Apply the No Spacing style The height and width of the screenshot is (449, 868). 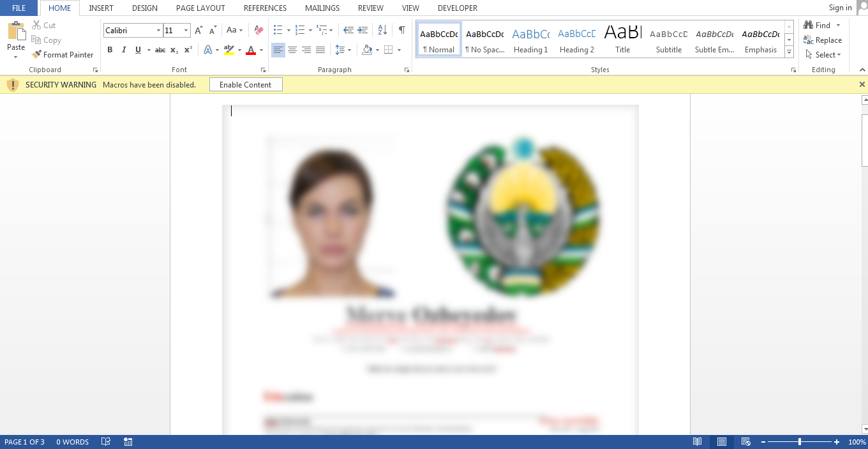pyautogui.click(x=484, y=40)
